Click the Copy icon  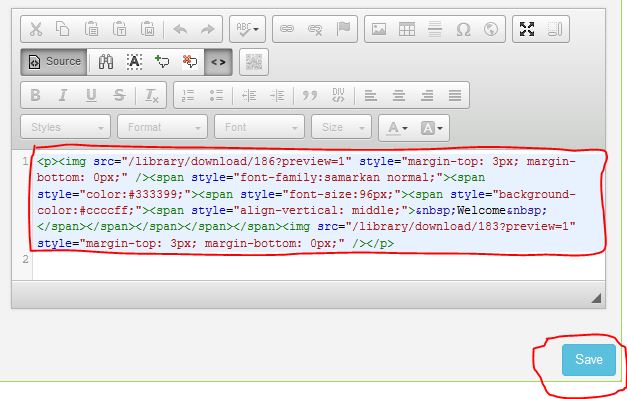pos(63,29)
